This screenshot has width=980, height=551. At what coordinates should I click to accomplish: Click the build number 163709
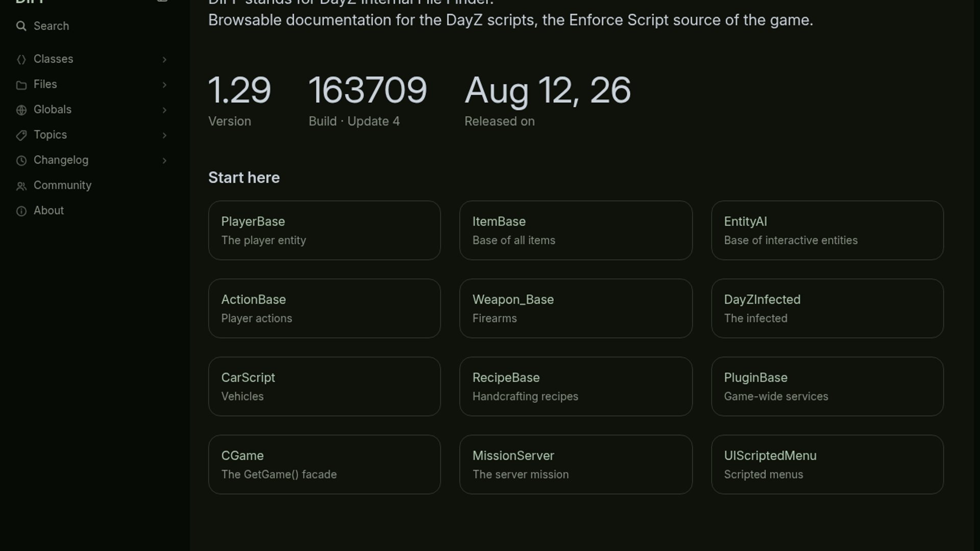pos(367,90)
